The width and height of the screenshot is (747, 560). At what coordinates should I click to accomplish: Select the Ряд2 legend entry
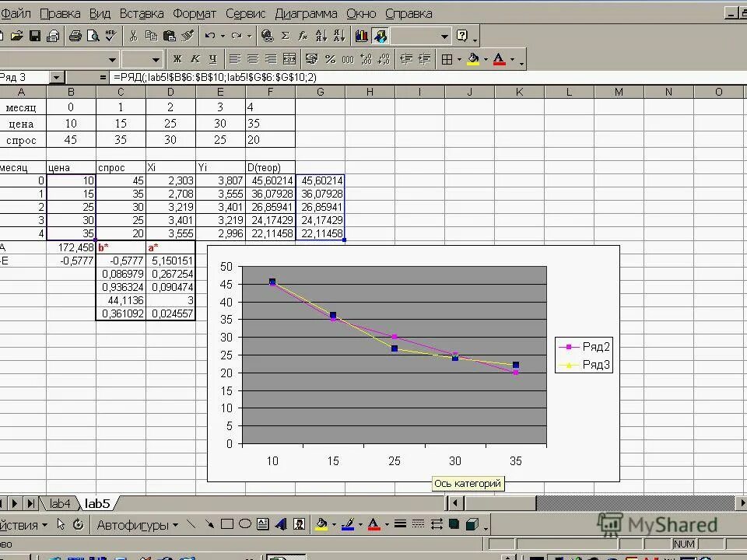(584, 347)
